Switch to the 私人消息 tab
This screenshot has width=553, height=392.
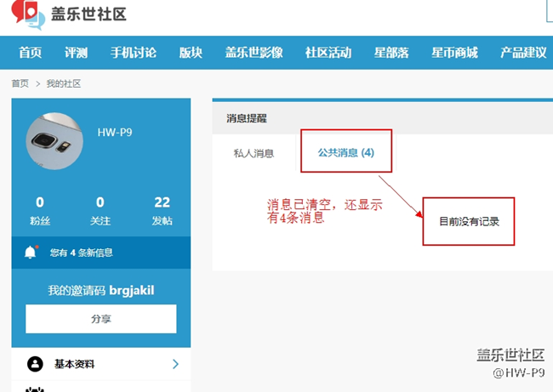pos(254,153)
